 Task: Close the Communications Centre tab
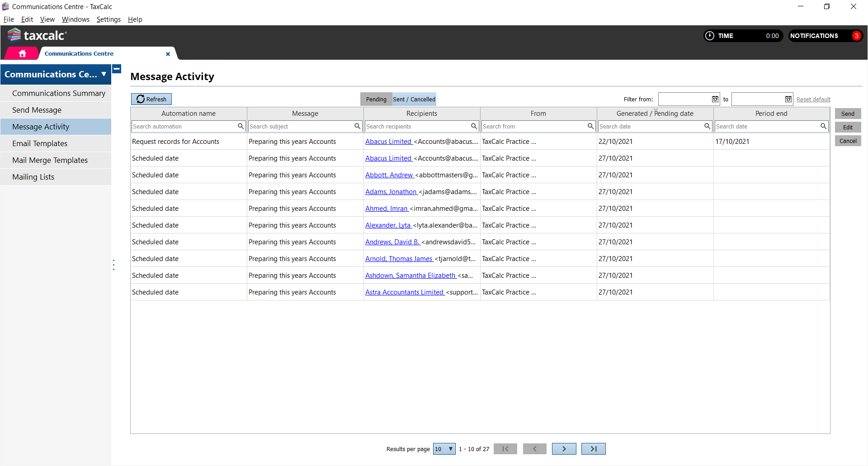click(168, 54)
